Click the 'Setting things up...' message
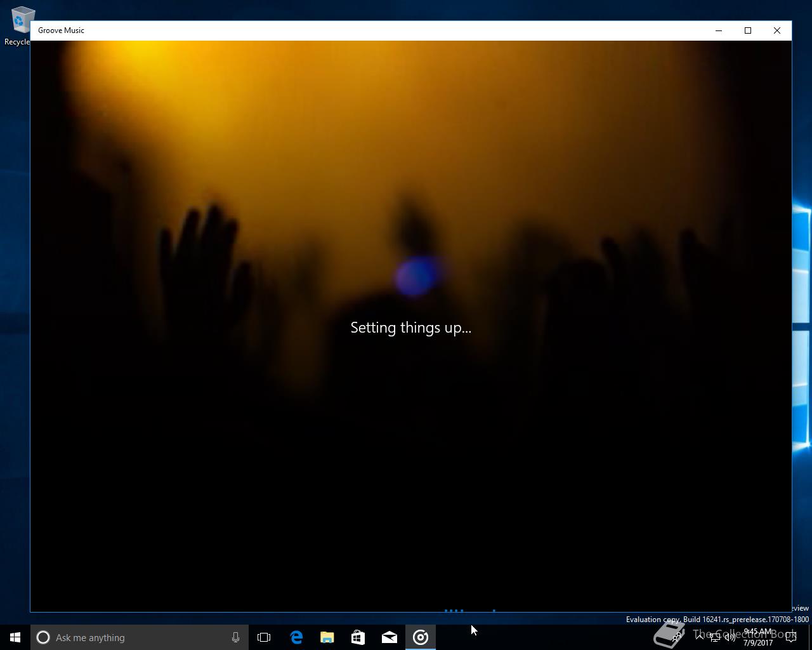 click(411, 328)
